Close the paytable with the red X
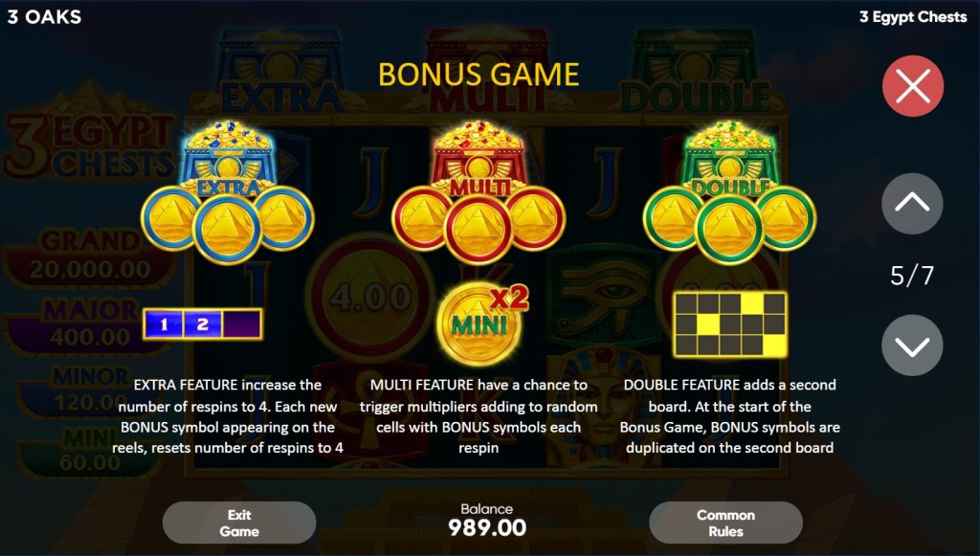The image size is (980, 556). (x=912, y=86)
